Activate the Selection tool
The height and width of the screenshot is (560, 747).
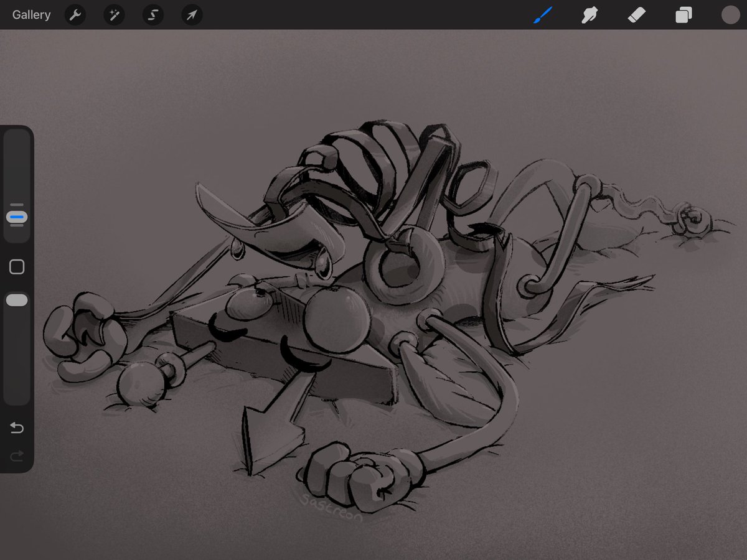153,15
